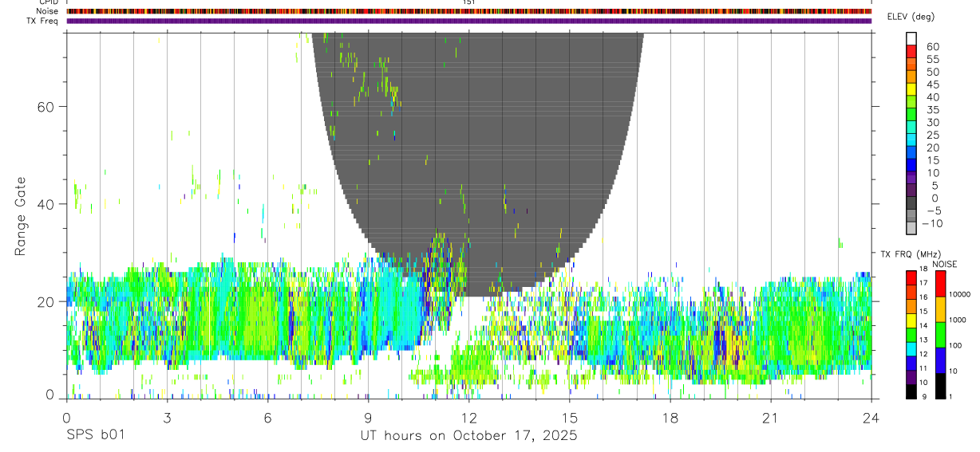The height and width of the screenshot is (452, 980).
Task: Click the '−5' value on the ELEV scale
Action: (932, 210)
